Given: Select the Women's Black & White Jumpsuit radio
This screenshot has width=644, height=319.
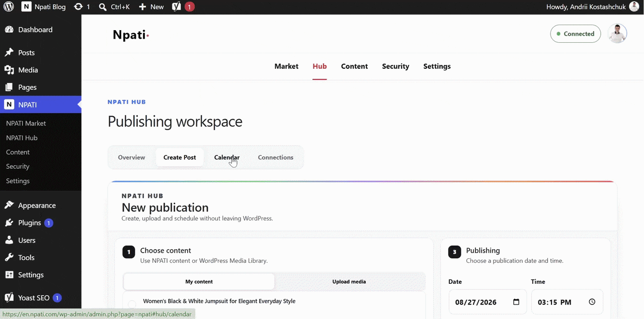Looking at the screenshot, I should pos(132,304).
